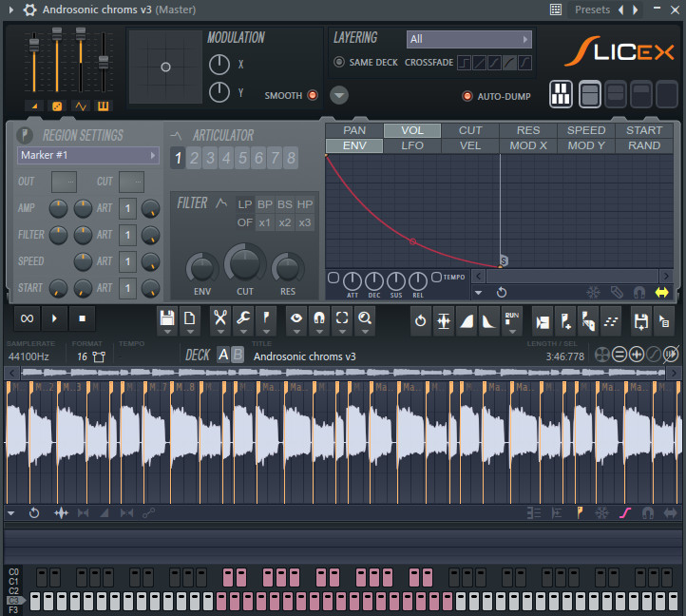
Task: Open the scissors slicing tool
Action: 220,318
